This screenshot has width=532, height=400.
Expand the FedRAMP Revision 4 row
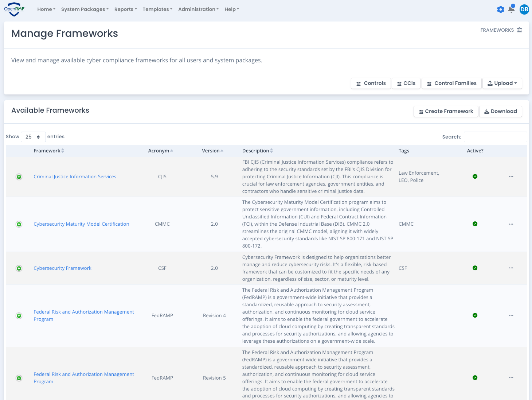[x=19, y=316]
